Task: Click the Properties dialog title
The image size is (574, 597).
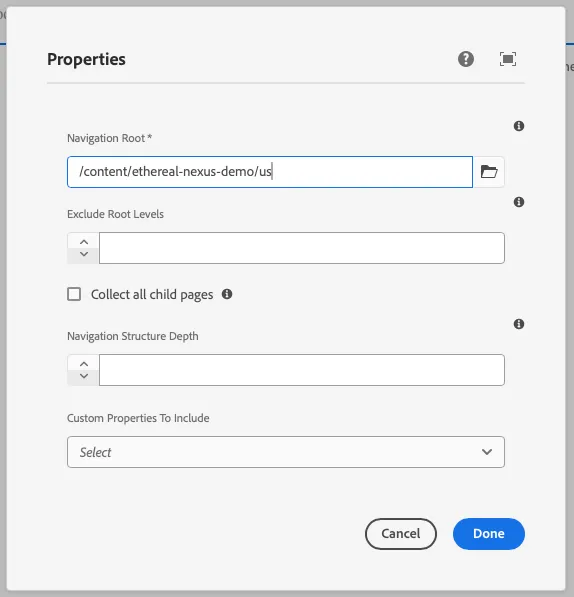Action: coord(86,59)
